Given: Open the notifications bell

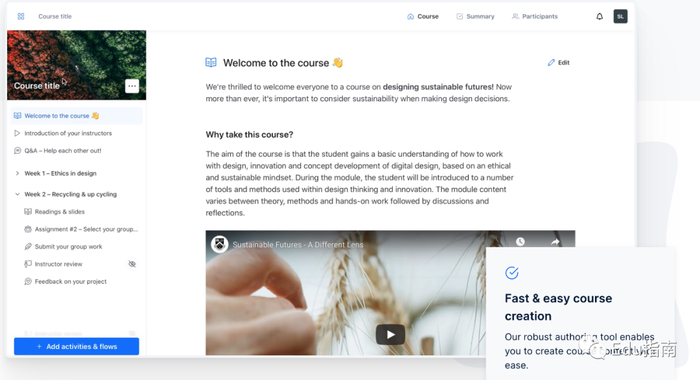Looking at the screenshot, I should pos(600,17).
